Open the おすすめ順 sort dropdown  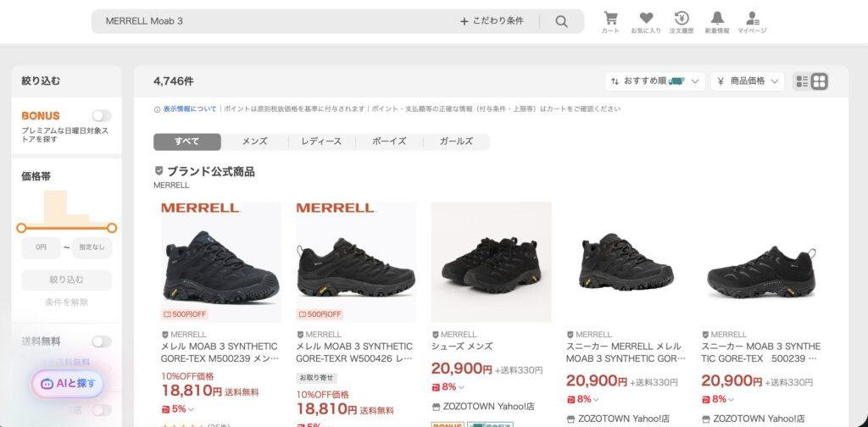tap(655, 81)
